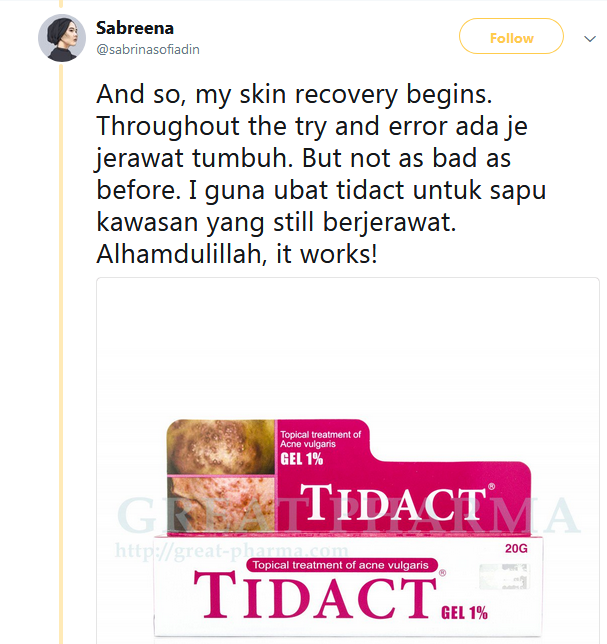Click the 20G weight label on box
Image resolution: width=607 pixels, height=644 pixels.
(516, 549)
